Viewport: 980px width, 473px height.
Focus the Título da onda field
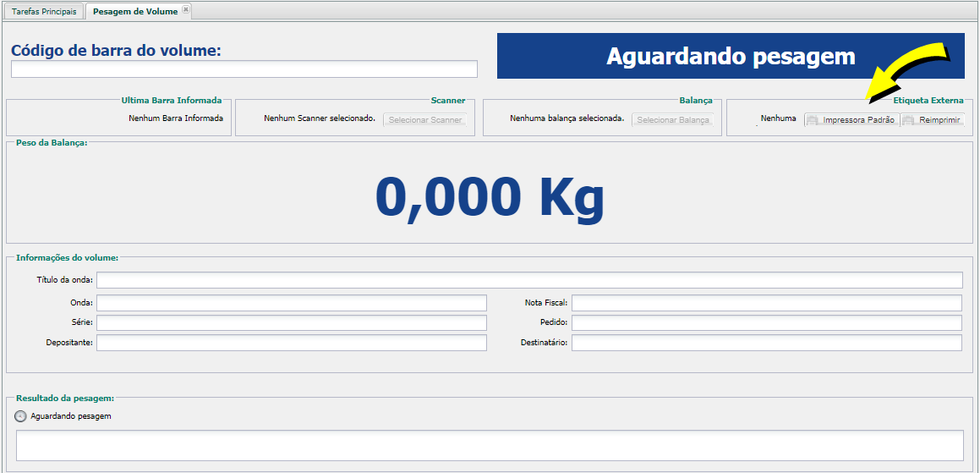click(x=529, y=280)
